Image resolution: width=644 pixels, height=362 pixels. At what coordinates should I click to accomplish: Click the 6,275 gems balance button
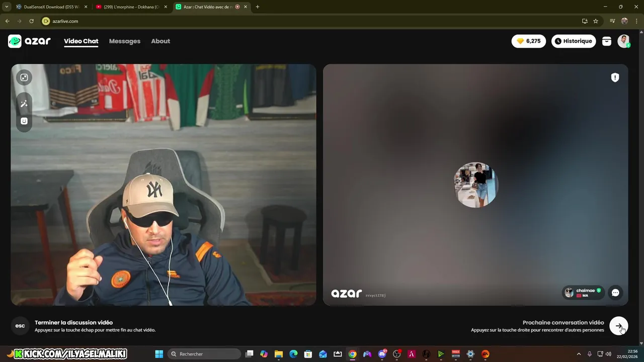pyautogui.click(x=529, y=41)
